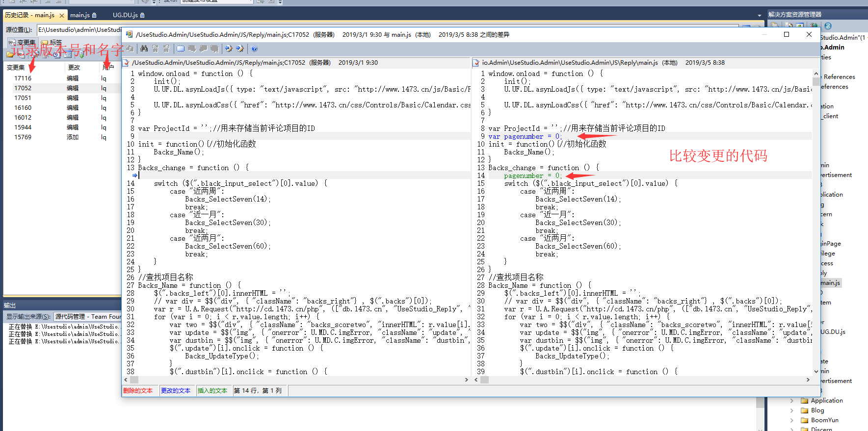Viewport: 868px width, 431px height.
Task: Open the document tab overflow dropdown
Action: (760, 15)
